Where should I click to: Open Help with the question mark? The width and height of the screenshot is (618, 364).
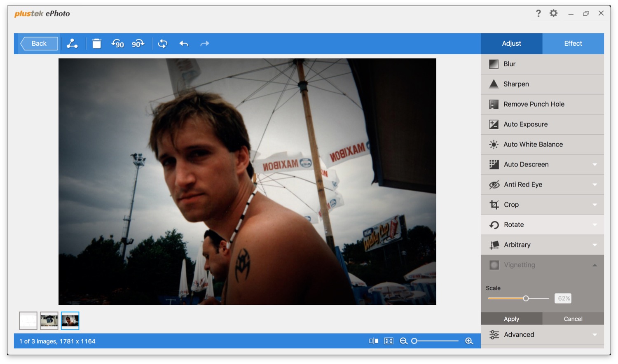[x=538, y=14]
